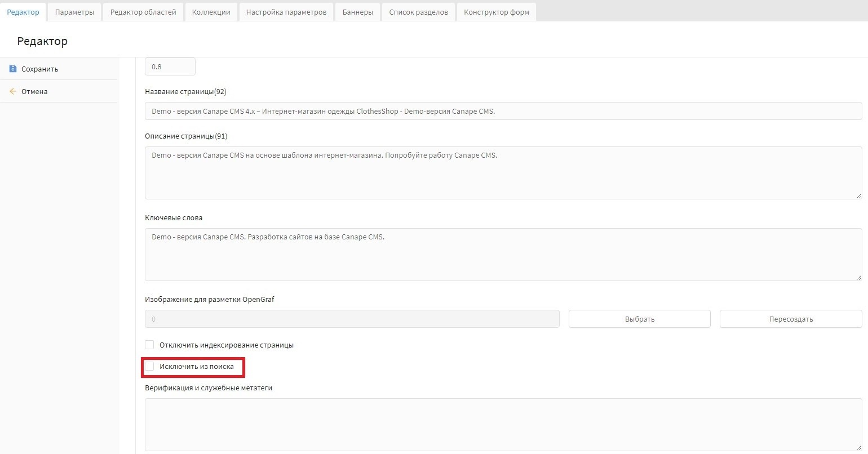This screenshot has height=454, width=868.
Task: Switch to the Конструктор форм tab
Action: (x=496, y=12)
